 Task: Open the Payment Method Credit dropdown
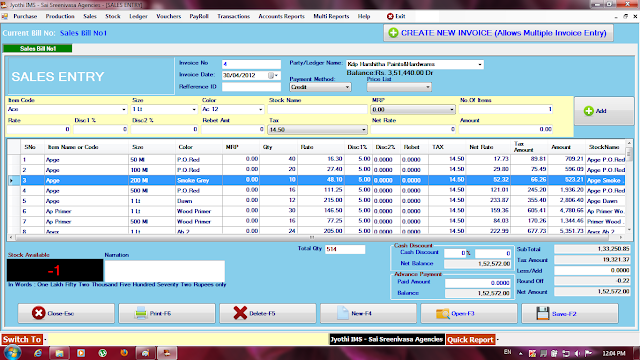(x=347, y=87)
